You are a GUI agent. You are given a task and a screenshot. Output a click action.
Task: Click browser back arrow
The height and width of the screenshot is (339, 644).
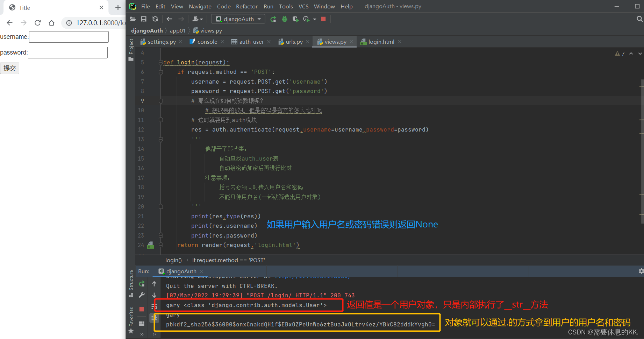click(x=9, y=23)
